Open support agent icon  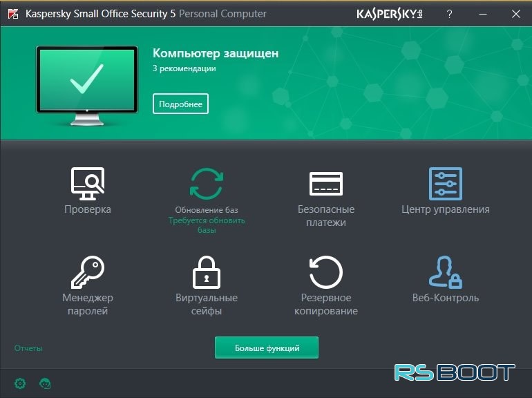point(45,383)
